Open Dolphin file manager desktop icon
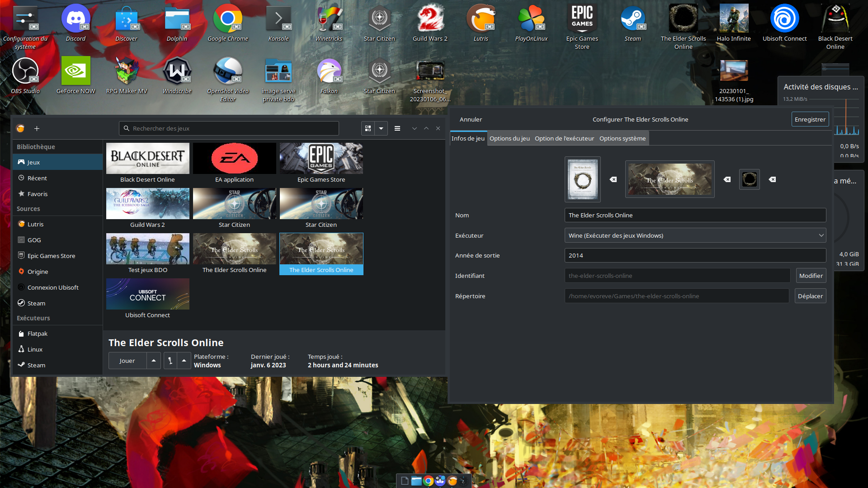Screen dimensions: 868x488 pos(177,23)
